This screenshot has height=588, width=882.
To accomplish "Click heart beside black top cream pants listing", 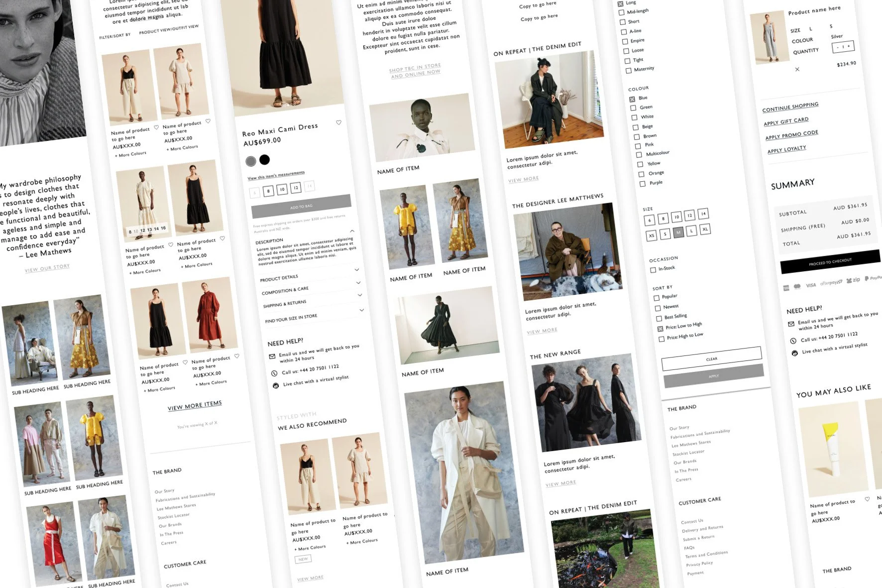I will (156, 127).
